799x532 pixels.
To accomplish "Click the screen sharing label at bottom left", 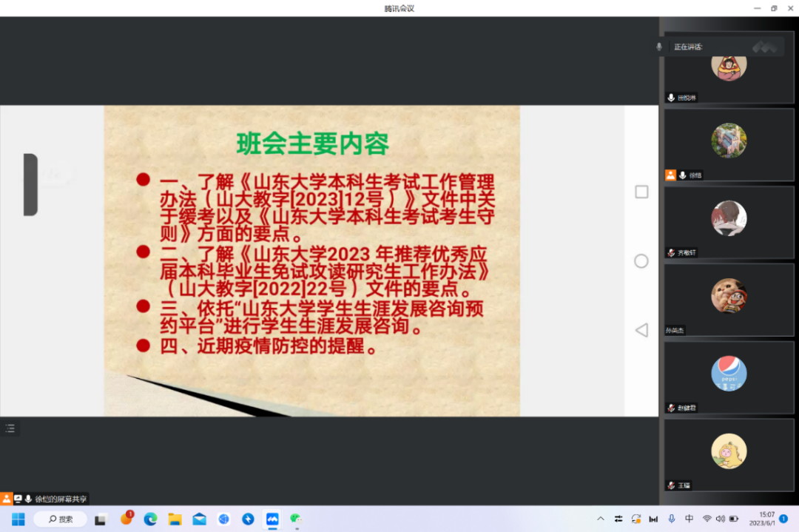I will 59,499.
